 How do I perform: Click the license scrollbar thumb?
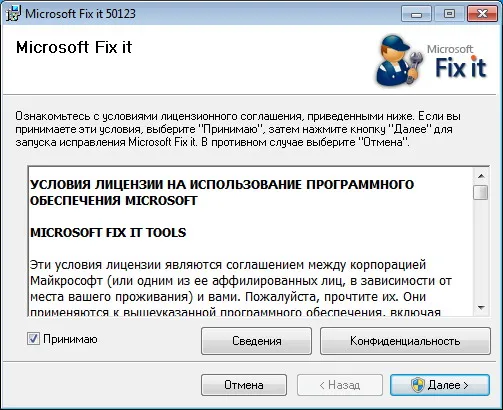[x=481, y=192]
